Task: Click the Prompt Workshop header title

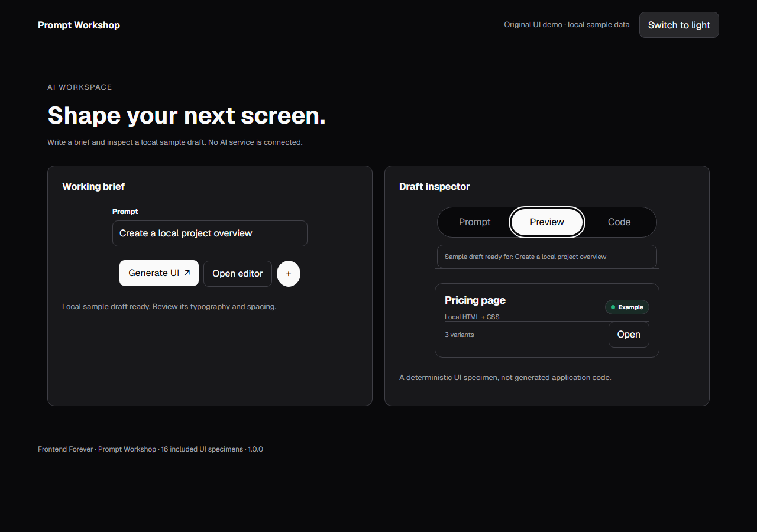Action: (79, 25)
